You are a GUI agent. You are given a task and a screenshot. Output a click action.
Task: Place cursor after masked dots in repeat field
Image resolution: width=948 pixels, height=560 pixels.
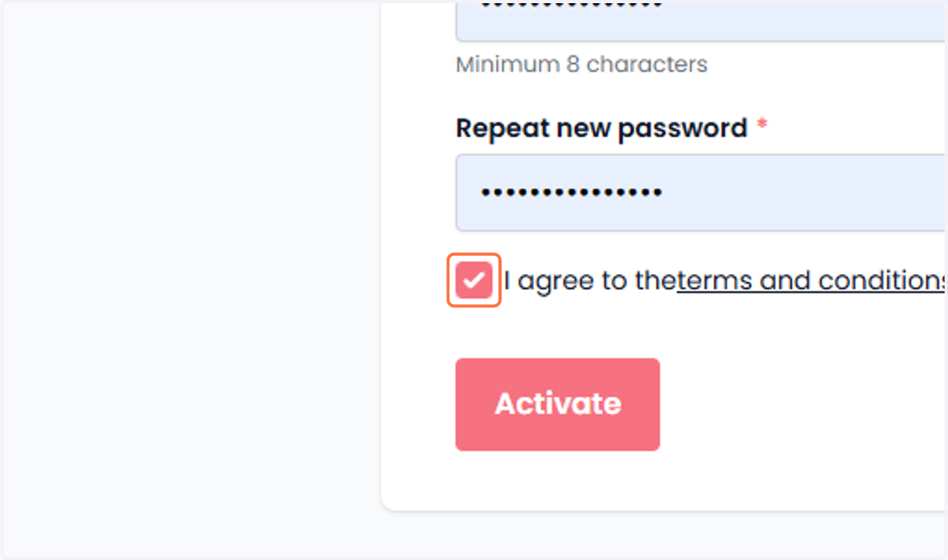click(665, 193)
